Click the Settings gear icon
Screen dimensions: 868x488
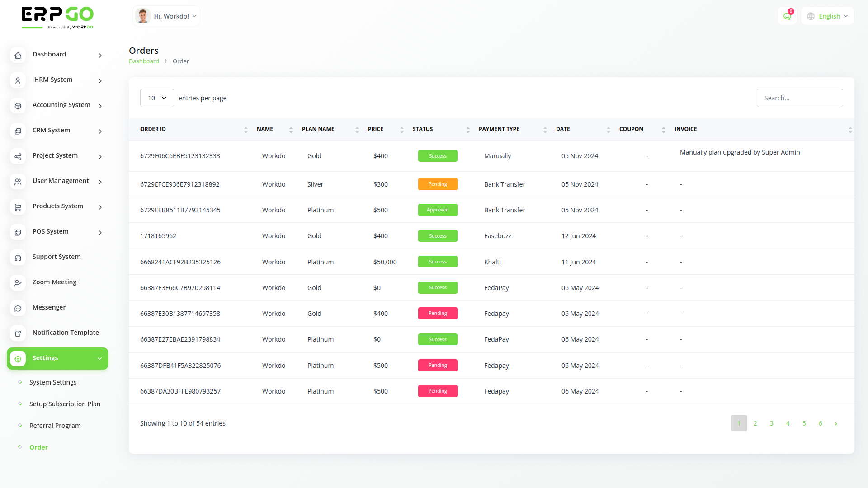click(x=18, y=359)
